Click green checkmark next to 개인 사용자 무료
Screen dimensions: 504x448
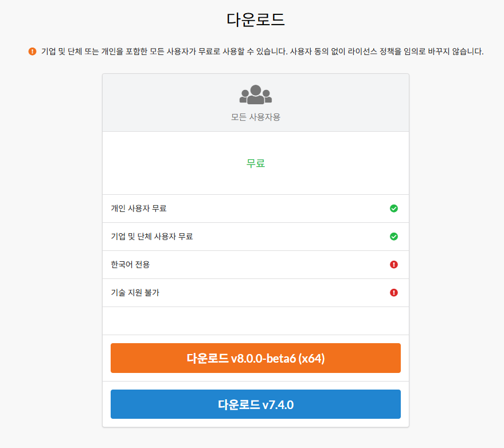point(394,209)
